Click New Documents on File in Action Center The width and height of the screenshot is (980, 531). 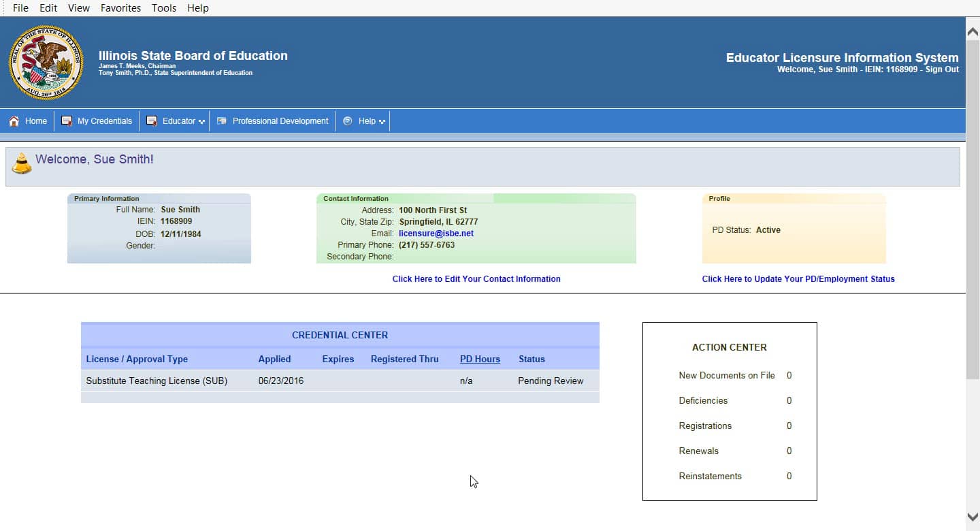[727, 376]
